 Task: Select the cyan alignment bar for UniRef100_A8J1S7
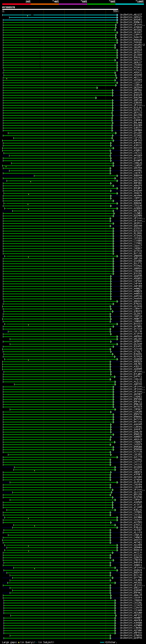point(60,15)
